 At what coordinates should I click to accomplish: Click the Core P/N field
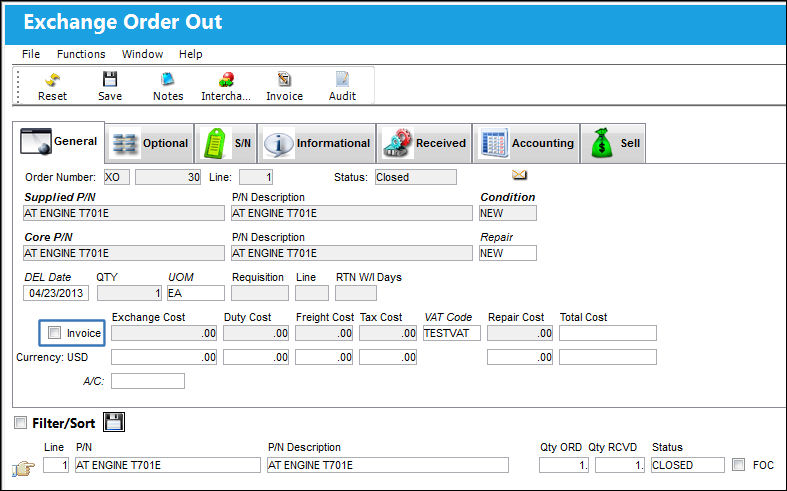click(x=124, y=253)
